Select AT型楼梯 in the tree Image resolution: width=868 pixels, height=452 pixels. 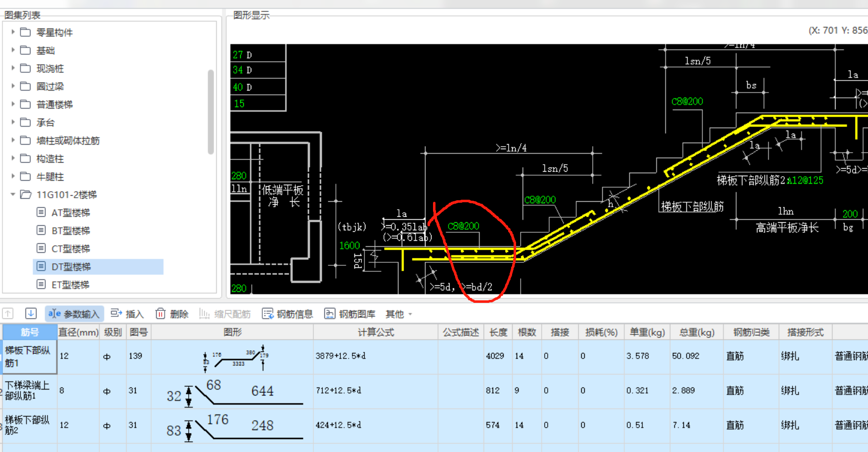click(x=71, y=213)
